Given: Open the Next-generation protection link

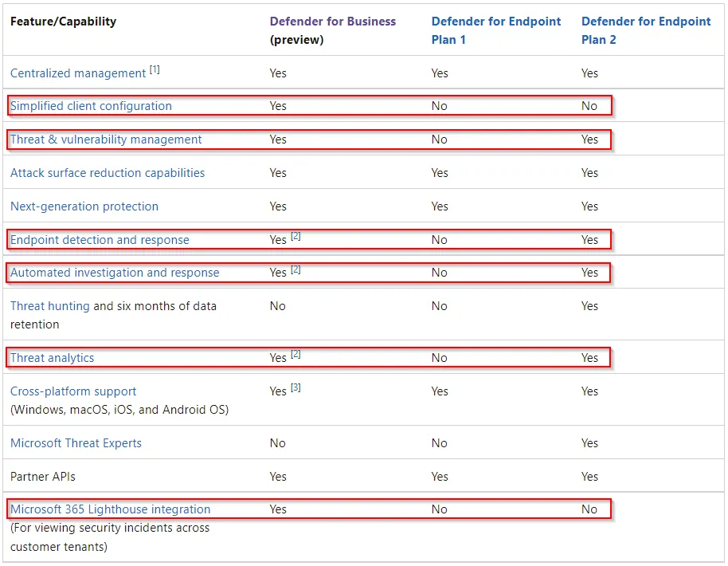Looking at the screenshot, I should pyautogui.click(x=84, y=206).
